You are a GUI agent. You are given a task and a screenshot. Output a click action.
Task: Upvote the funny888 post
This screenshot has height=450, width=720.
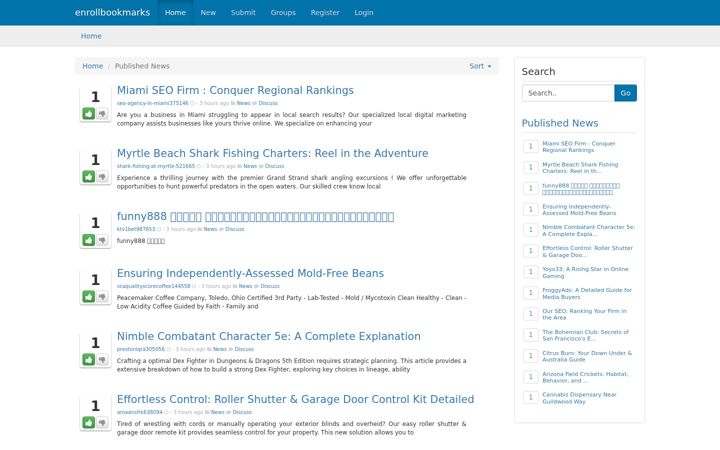tap(89, 240)
